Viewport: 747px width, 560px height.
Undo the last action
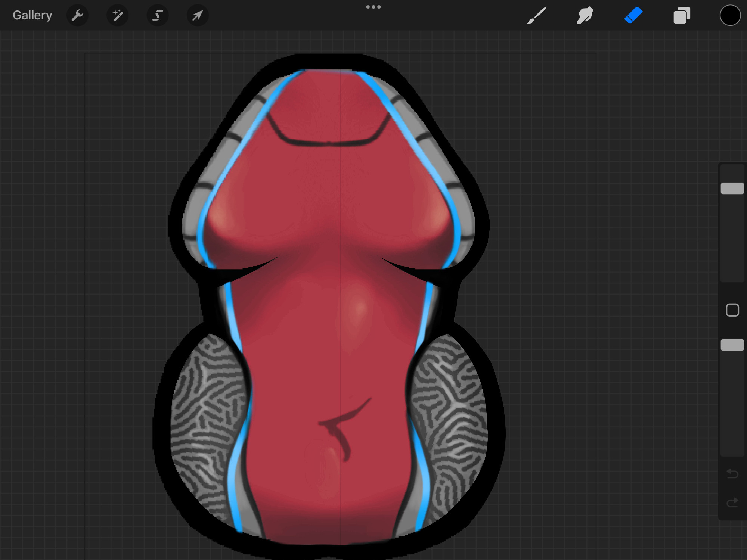coord(732,474)
